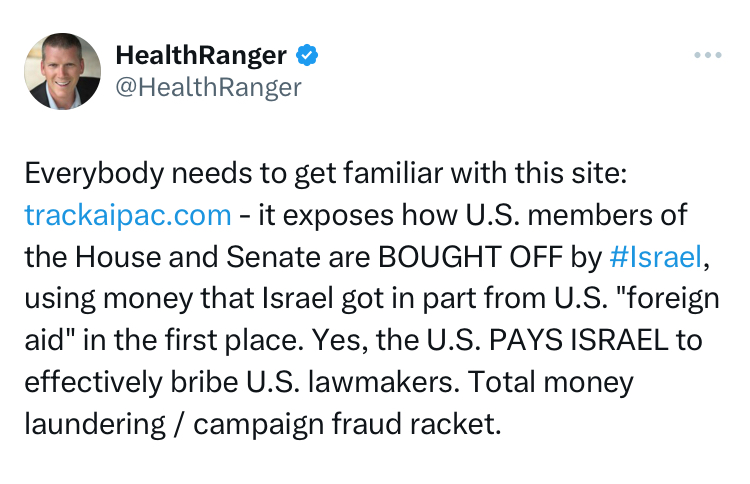Visit the trackaipac.com link
750x484 pixels.
(x=127, y=214)
